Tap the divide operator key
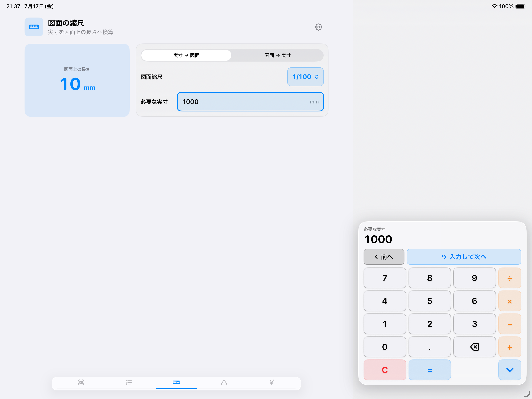This screenshot has height=399, width=532. [510, 278]
